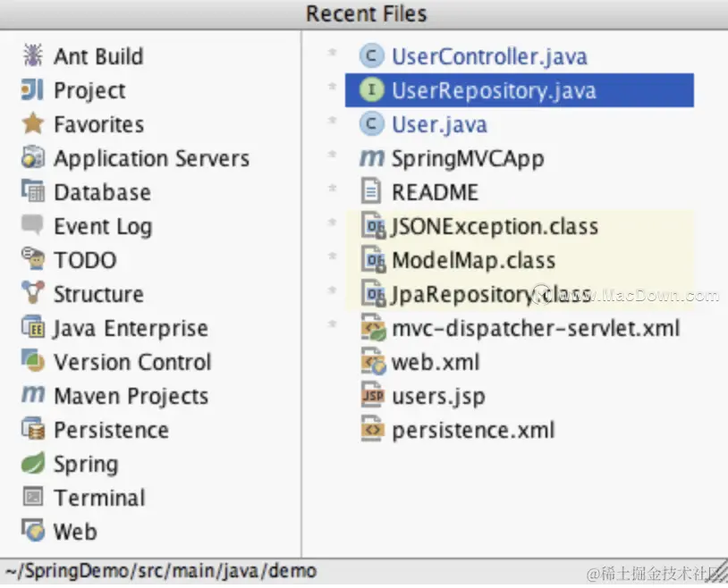Click the Structure tool icon
This screenshot has height=588, width=728.
click(x=32, y=294)
